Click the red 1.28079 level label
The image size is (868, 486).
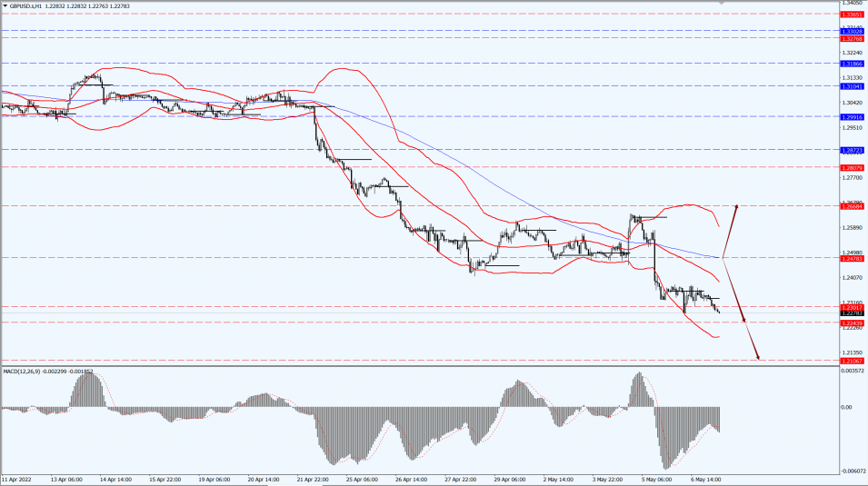852,167
